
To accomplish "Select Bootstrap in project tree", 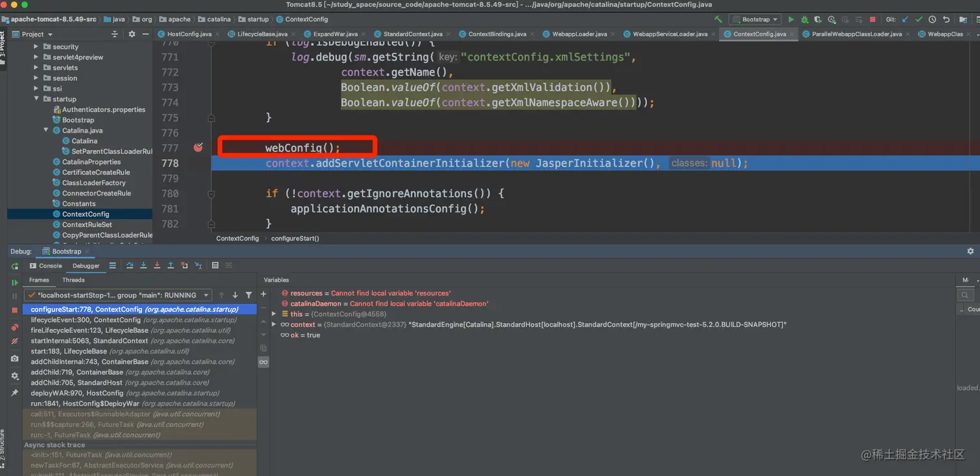I will click(x=78, y=120).
